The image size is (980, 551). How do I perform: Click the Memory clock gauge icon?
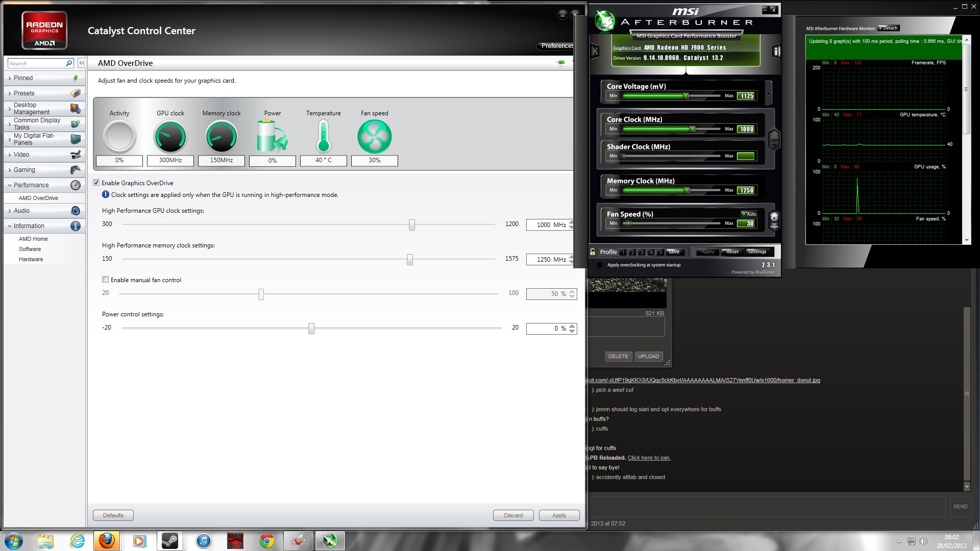click(222, 137)
